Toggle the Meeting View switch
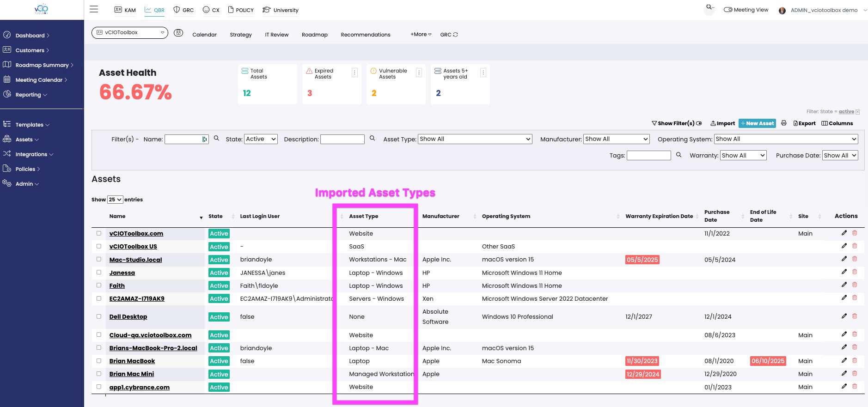868x407 pixels. (728, 10)
